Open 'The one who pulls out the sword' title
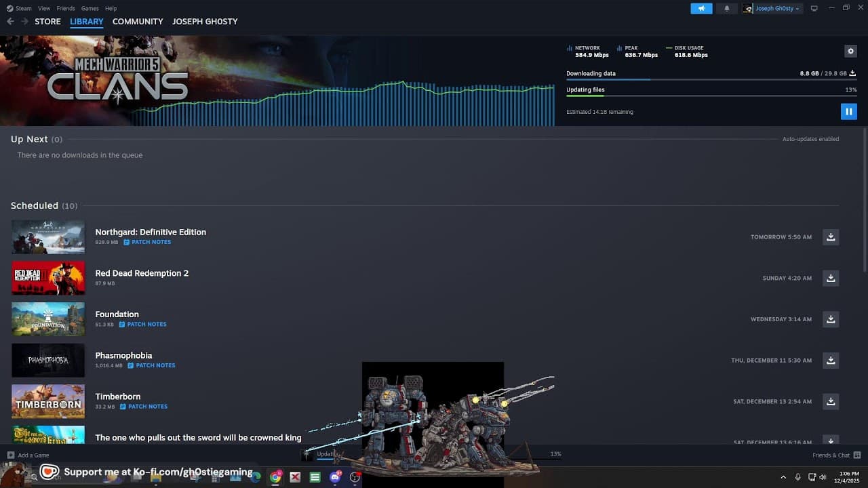This screenshot has height=488, width=868. (198, 438)
